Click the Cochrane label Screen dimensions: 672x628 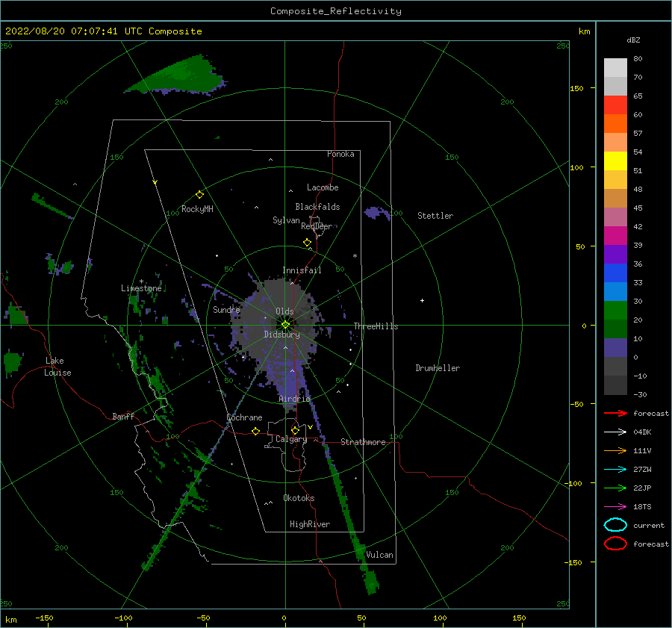pos(244,417)
